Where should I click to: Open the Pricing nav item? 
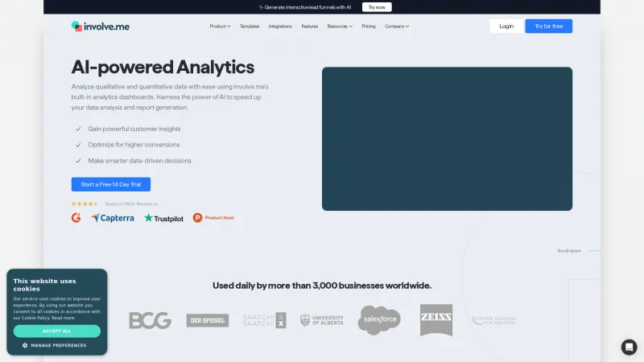(x=369, y=27)
